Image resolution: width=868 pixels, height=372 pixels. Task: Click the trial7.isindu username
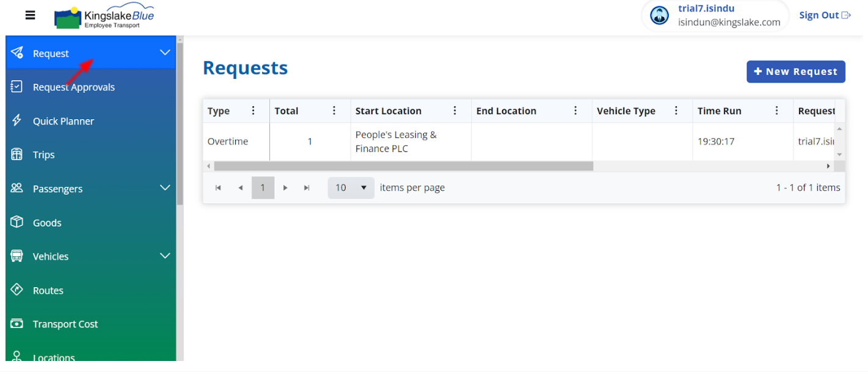(x=706, y=9)
